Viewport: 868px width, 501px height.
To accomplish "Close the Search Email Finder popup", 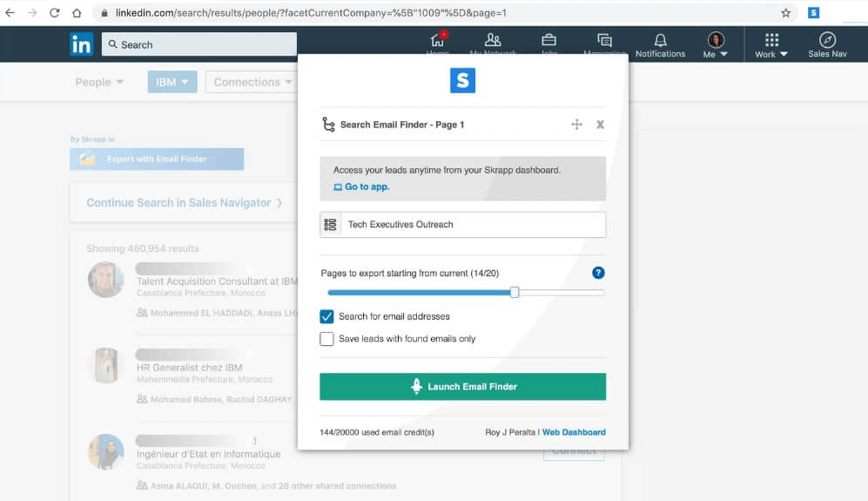I will (x=600, y=125).
